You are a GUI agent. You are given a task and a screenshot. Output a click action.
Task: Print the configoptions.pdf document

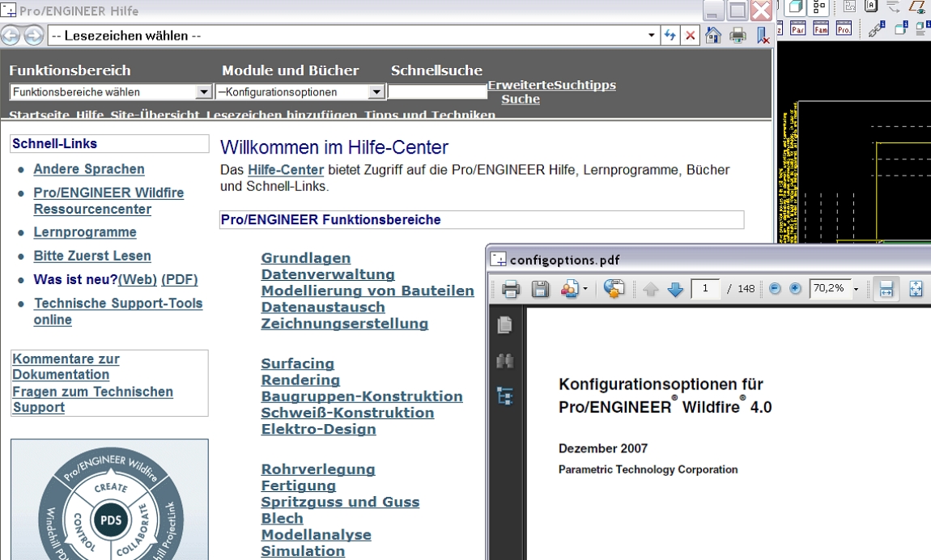pos(511,289)
